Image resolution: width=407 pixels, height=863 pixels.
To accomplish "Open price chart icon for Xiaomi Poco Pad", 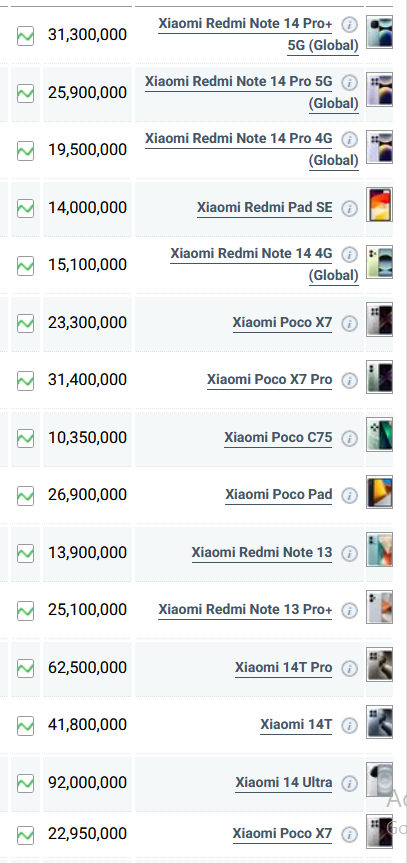I will pyautogui.click(x=25, y=496).
